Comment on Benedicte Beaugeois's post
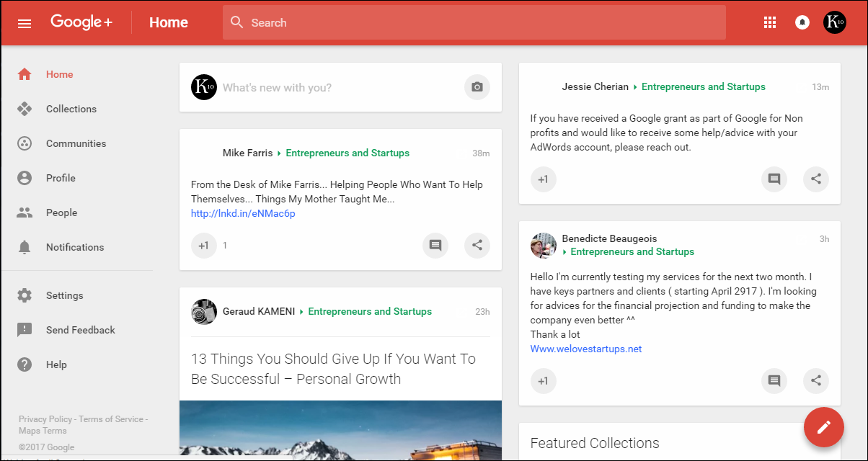Screen dimensions: 868x461 (774, 380)
